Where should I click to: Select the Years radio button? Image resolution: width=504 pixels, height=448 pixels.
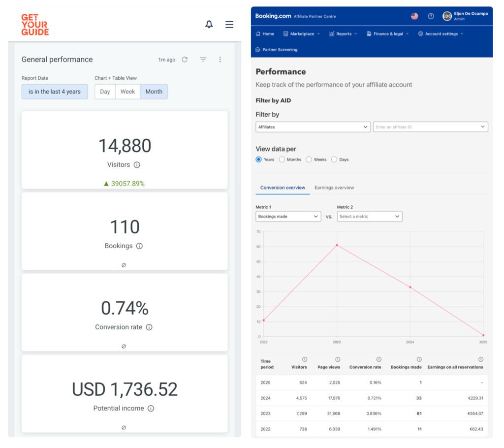pyautogui.click(x=259, y=160)
